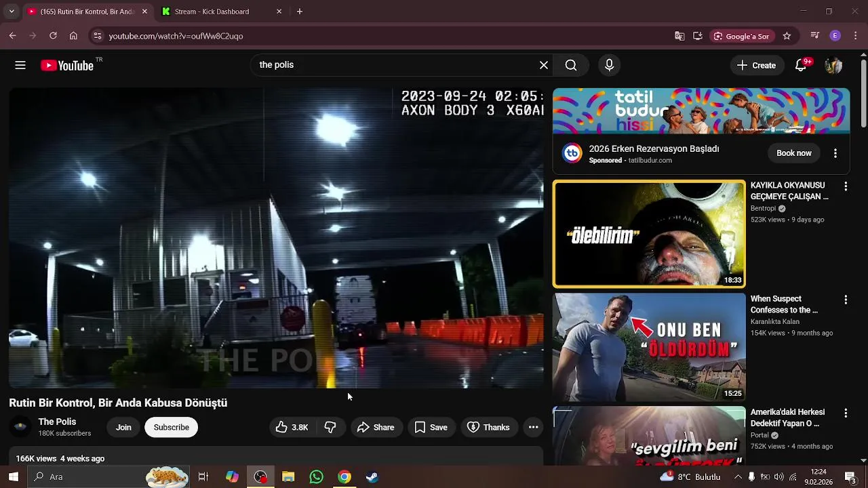Like the video (3.8K)
The height and width of the screenshot is (488, 868).
[x=292, y=427]
